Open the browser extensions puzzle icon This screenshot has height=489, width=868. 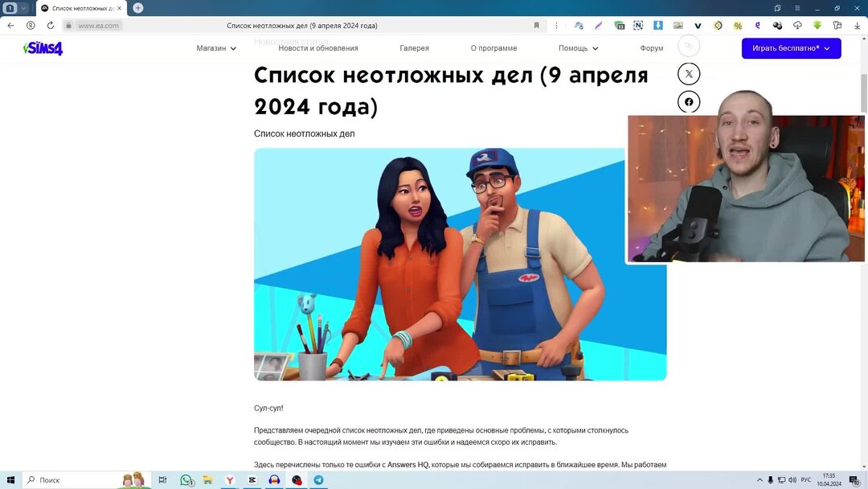[x=837, y=26]
